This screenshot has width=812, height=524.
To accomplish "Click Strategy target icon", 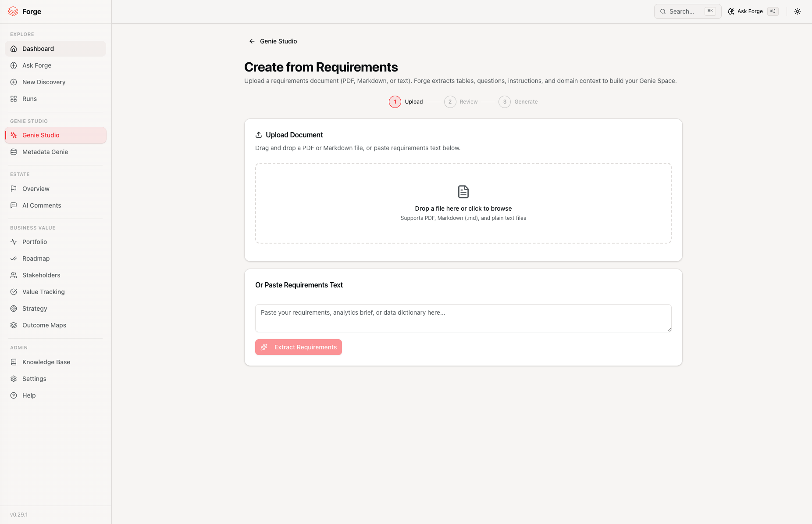I will [x=14, y=309].
